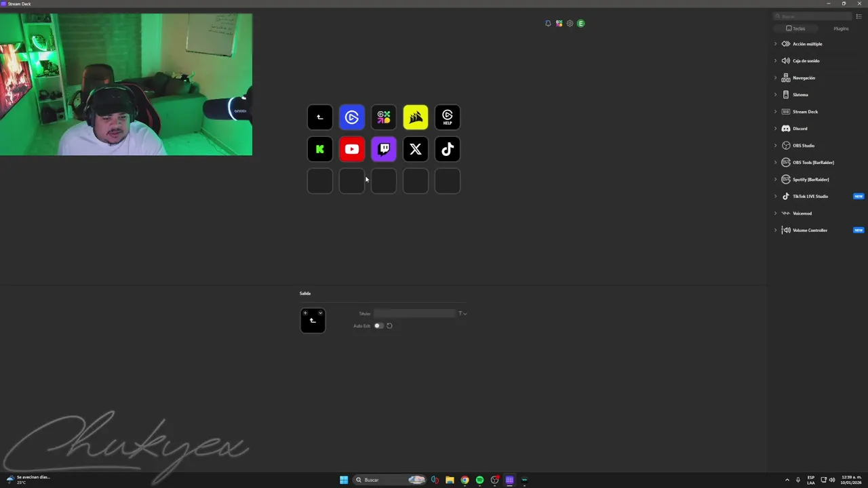
Task: Open Spotify from the taskbar
Action: [479, 480]
